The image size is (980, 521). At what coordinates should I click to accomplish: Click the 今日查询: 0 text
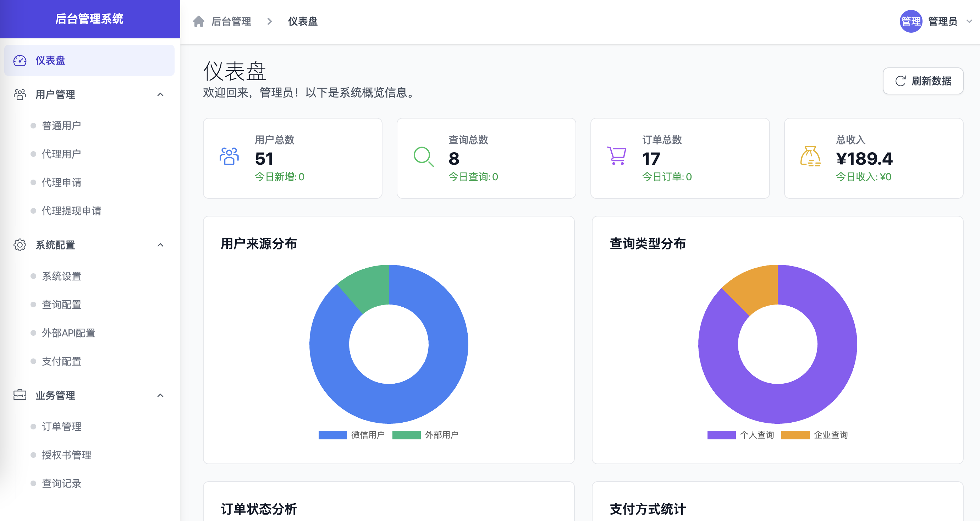(x=473, y=177)
